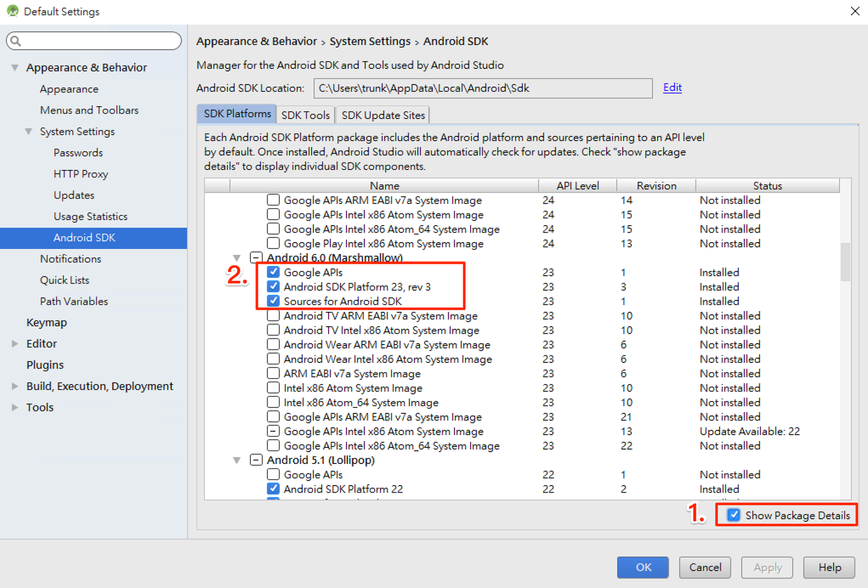This screenshot has width=868, height=588.
Task: Check Google APIs Intel x86 Atom_64 API 23
Action: pyautogui.click(x=273, y=446)
